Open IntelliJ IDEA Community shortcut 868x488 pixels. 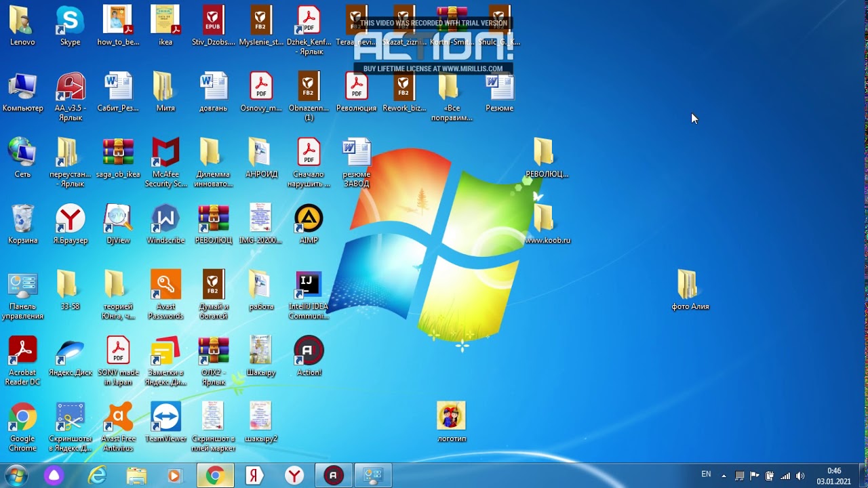tap(309, 295)
